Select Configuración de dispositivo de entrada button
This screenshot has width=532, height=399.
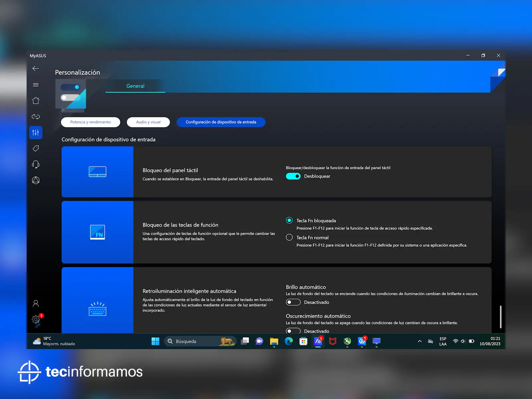[x=221, y=122]
